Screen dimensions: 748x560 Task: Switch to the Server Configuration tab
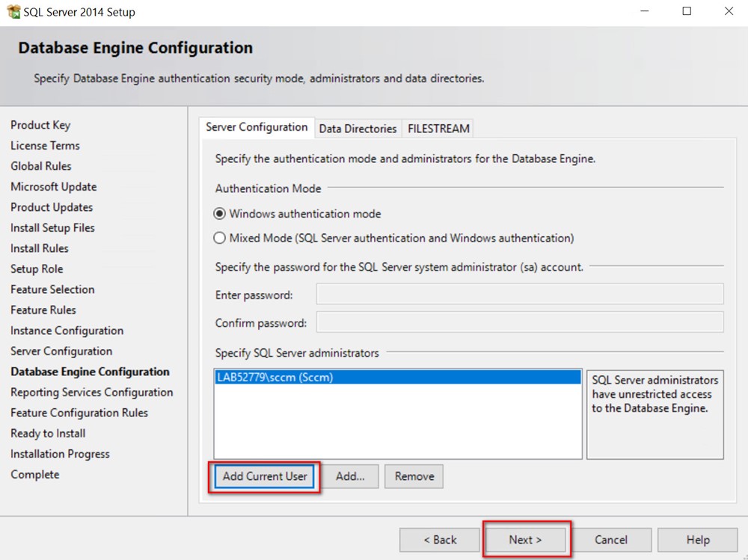click(x=257, y=127)
